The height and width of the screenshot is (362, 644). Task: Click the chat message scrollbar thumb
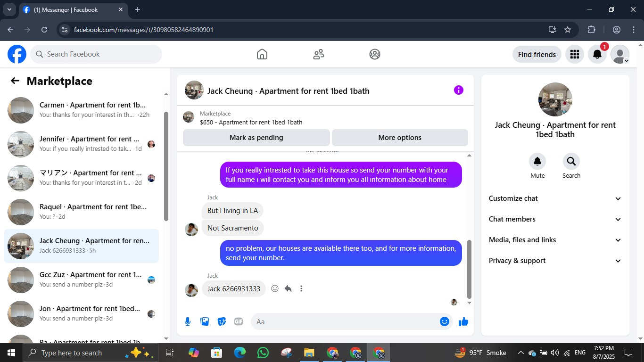coord(469,269)
